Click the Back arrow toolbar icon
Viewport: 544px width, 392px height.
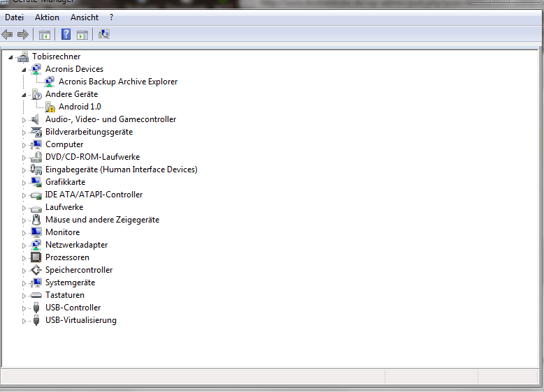[7, 34]
